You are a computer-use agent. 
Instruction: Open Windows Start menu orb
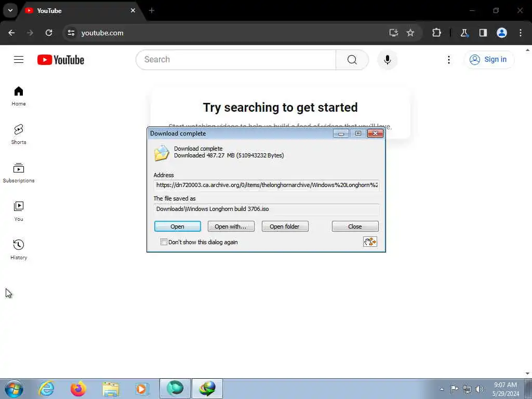[x=14, y=389]
